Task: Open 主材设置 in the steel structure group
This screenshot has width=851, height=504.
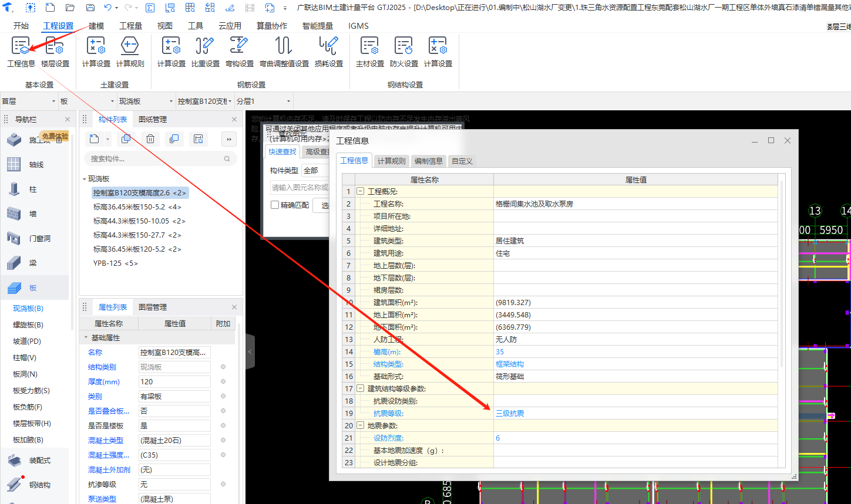Action: point(370,52)
